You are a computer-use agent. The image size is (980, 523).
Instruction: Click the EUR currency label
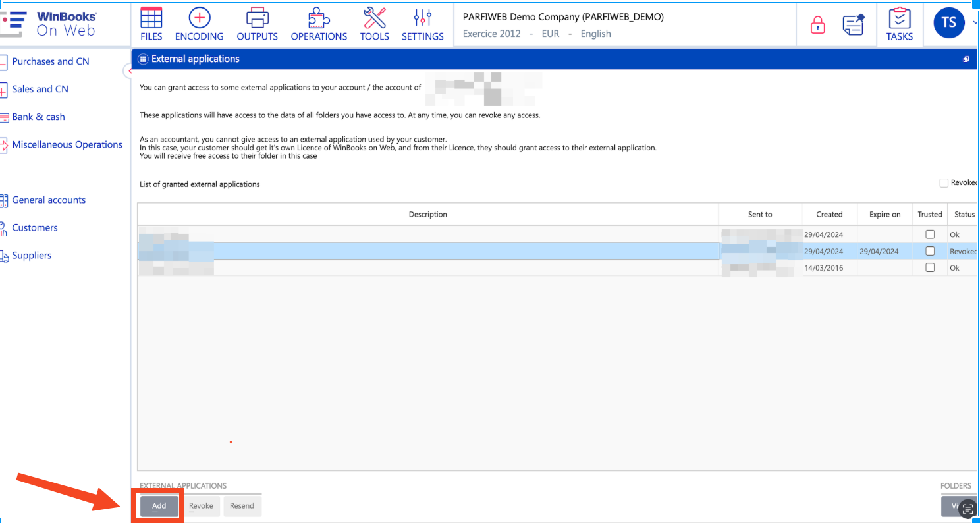551,34
